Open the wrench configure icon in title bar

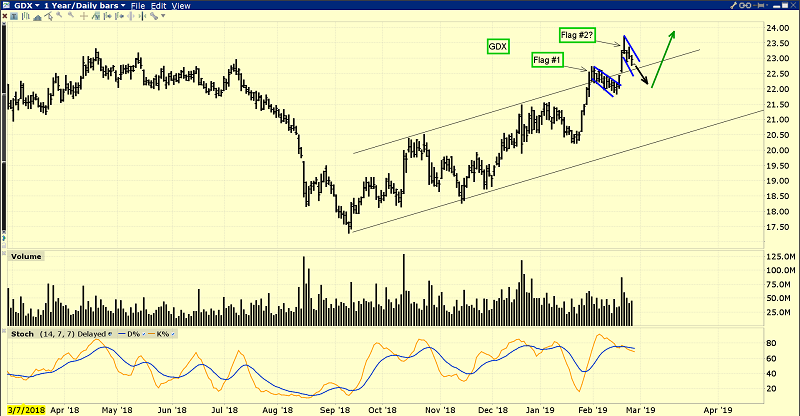(733, 5)
